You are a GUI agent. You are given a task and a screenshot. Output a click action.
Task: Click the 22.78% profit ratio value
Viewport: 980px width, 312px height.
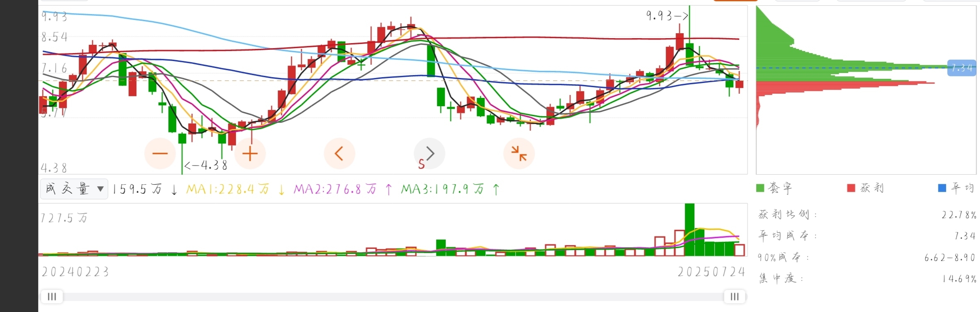point(958,215)
